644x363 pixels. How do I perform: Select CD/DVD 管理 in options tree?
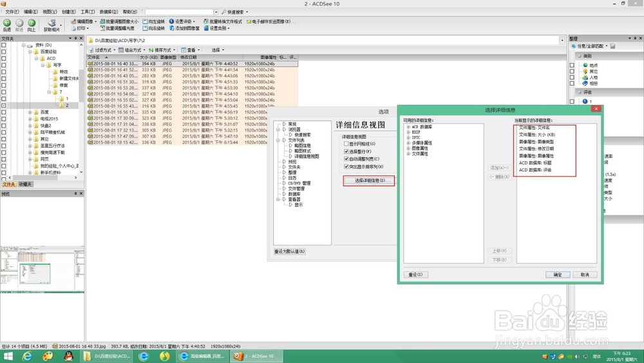point(299,183)
